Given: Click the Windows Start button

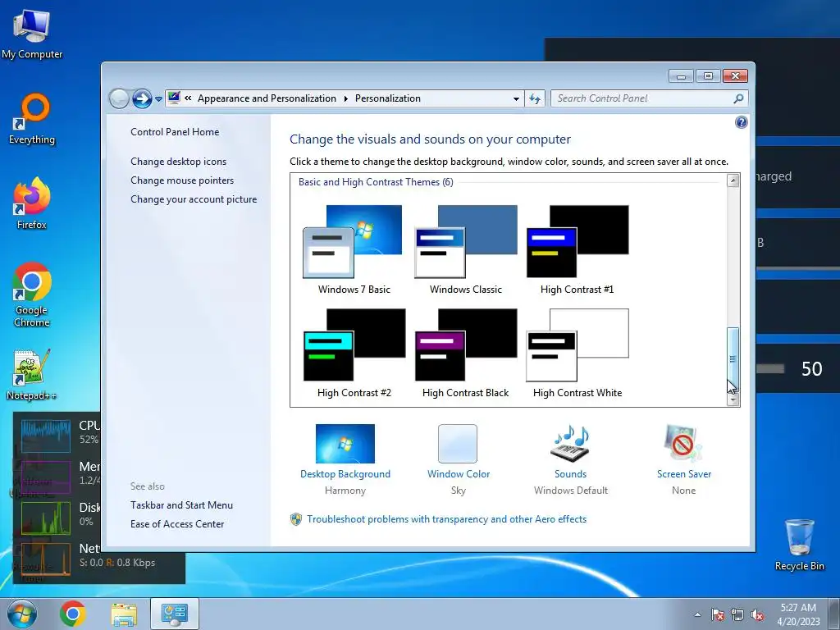Looking at the screenshot, I should (22, 614).
